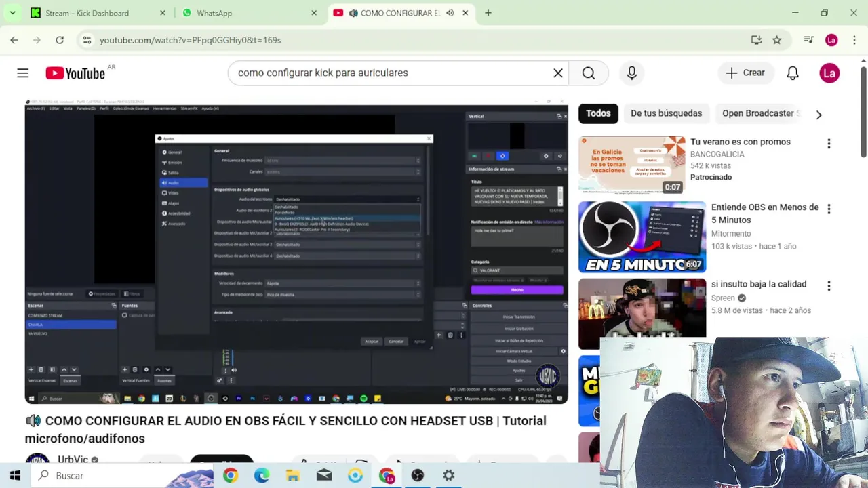Viewport: 868px width, 488px height.
Task: Open options menu for Tu verano es con promos
Action: point(829,144)
